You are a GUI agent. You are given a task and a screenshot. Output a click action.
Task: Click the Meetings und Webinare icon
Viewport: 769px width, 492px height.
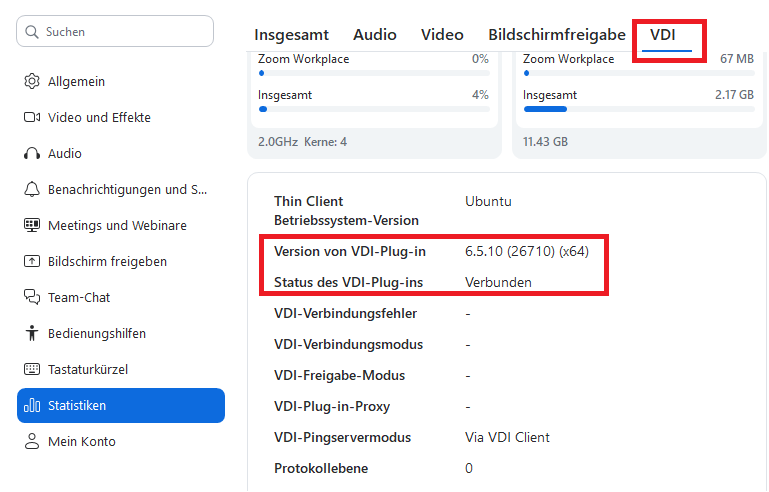(32, 225)
